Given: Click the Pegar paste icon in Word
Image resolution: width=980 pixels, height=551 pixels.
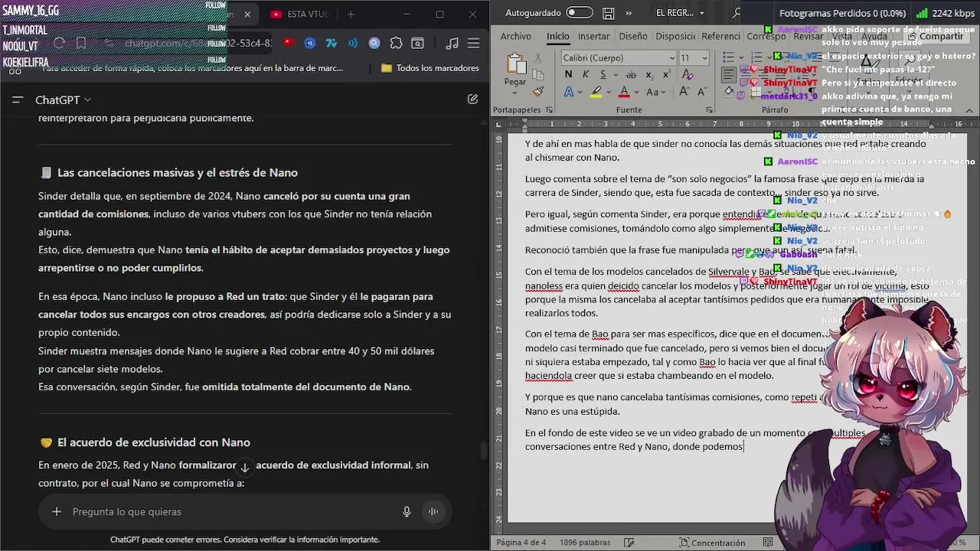Looking at the screenshot, I should pos(515,64).
